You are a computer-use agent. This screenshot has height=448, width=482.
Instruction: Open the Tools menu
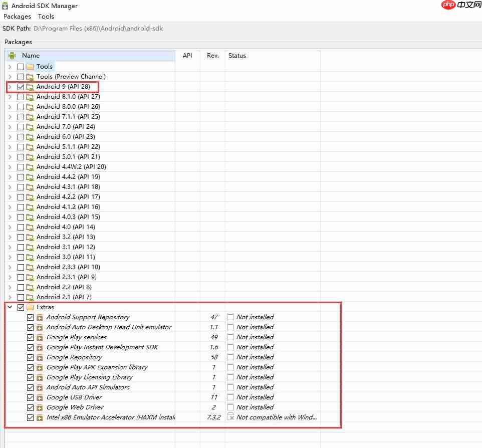point(46,16)
